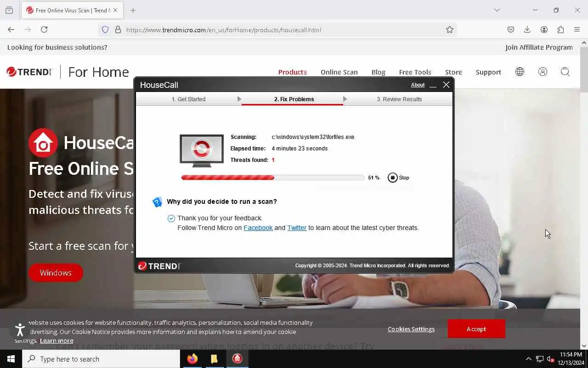Click the address bar URL

point(224,30)
